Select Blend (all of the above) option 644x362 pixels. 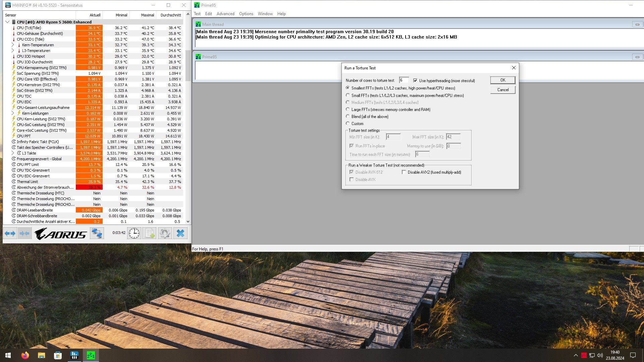(x=348, y=116)
